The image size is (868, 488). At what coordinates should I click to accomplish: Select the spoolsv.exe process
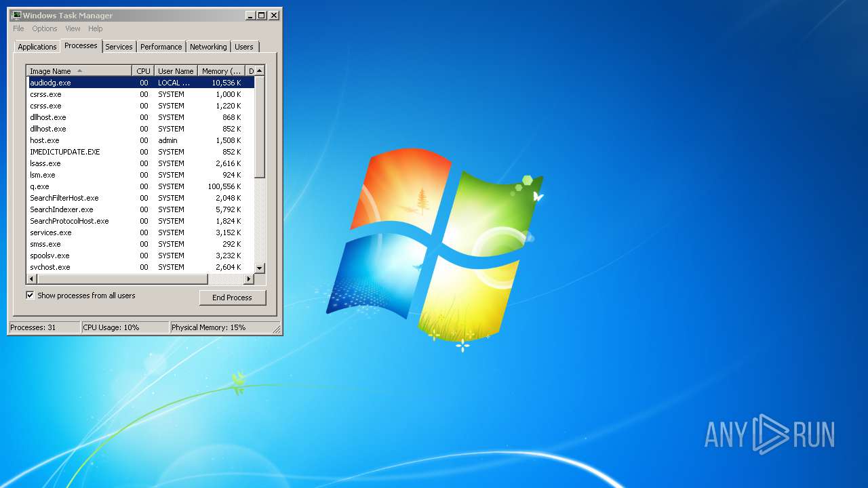[140, 256]
